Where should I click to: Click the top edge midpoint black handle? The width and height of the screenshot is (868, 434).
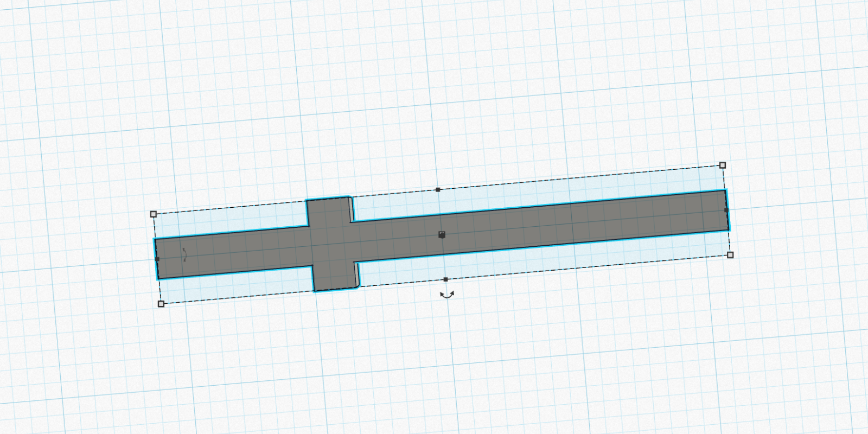pyautogui.click(x=438, y=190)
